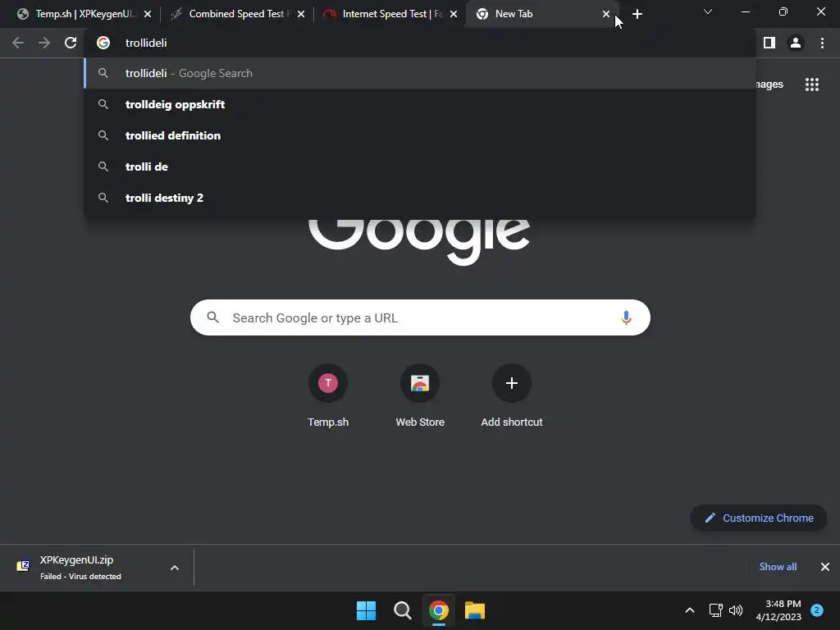Start voice search with microphone icon
840x630 pixels.
626,317
